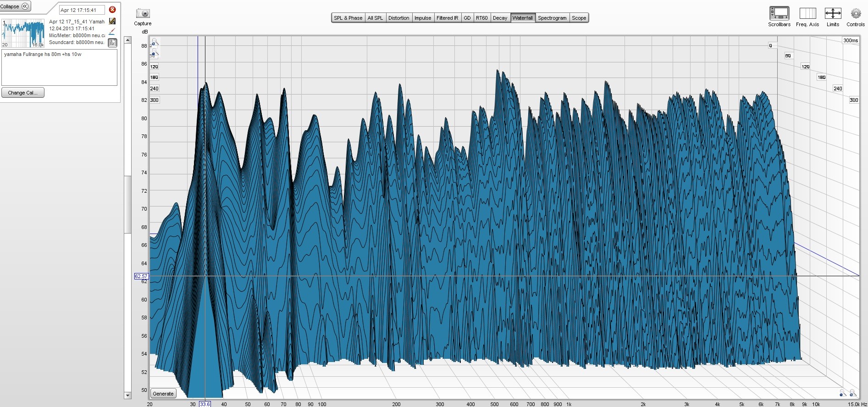Zoom in horizontal axis magnifier
Viewport: 868px width, 407px height.
pyautogui.click(x=852, y=393)
